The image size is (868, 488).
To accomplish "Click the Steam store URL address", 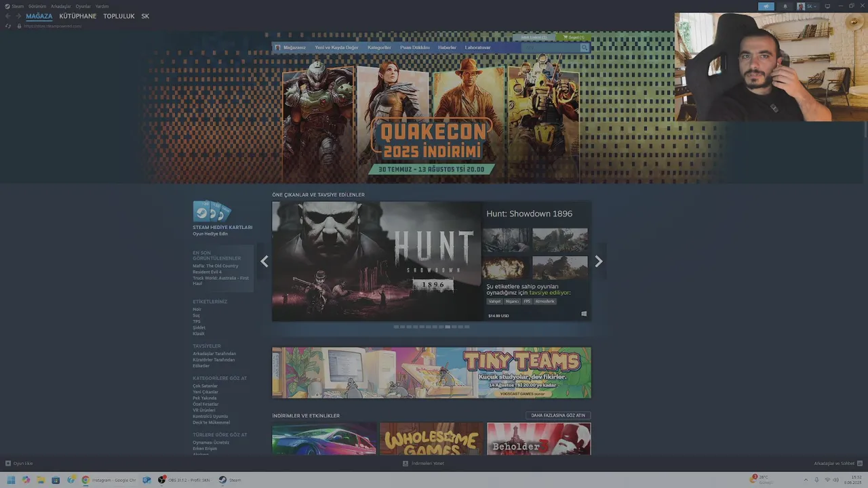I will pos(52,26).
